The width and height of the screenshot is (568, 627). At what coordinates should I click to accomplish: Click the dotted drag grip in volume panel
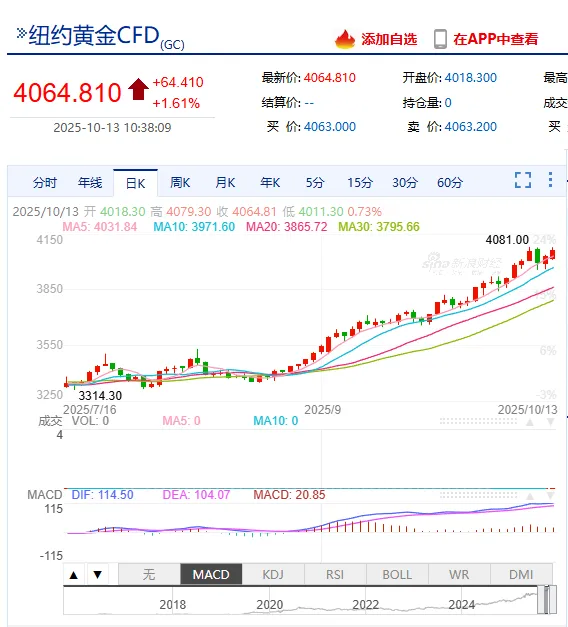[x=478, y=421]
